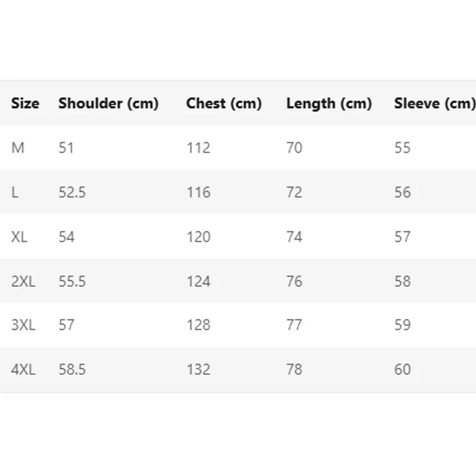Select length value 74 in XL row
Image resolution: width=476 pixels, height=476 pixels.
tap(294, 237)
